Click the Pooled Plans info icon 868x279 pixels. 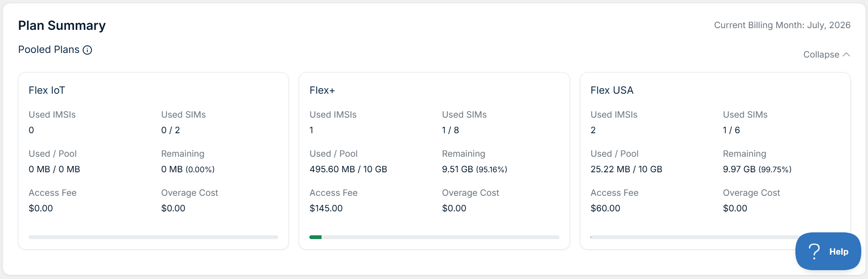click(x=87, y=50)
